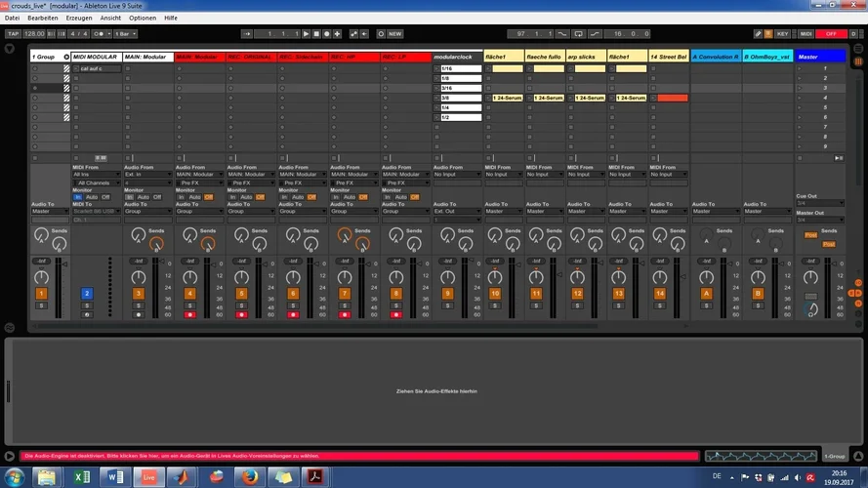Viewport: 868px width, 488px height.
Task: Toggle the KEY map mode switch
Action: tap(782, 33)
